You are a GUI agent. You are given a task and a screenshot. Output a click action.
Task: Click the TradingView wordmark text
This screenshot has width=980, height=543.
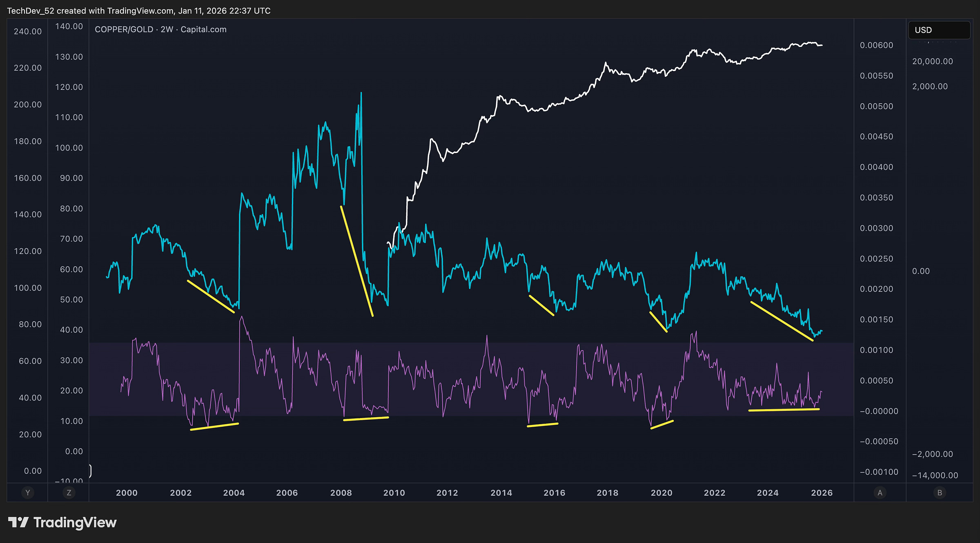pos(75,522)
